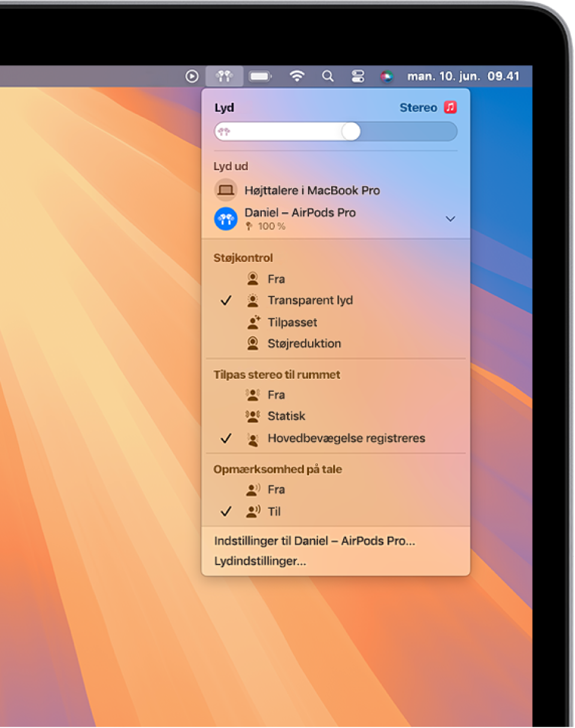Open the battery status icon
Viewport: 575px width, 728px height.
[x=261, y=76]
